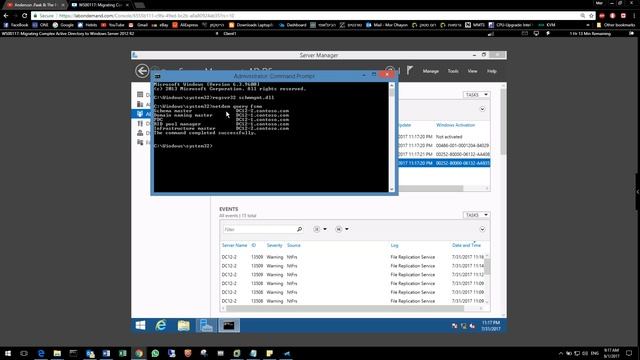Viewport: 640px width, 360px height.
Task: Click the magnifier icon in Events filter box
Action: click(299, 229)
